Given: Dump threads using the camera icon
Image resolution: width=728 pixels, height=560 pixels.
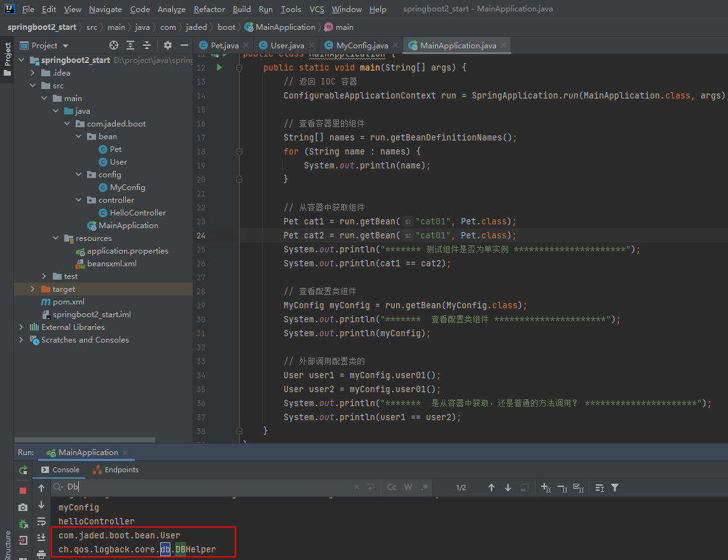Looking at the screenshot, I should point(23,507).
